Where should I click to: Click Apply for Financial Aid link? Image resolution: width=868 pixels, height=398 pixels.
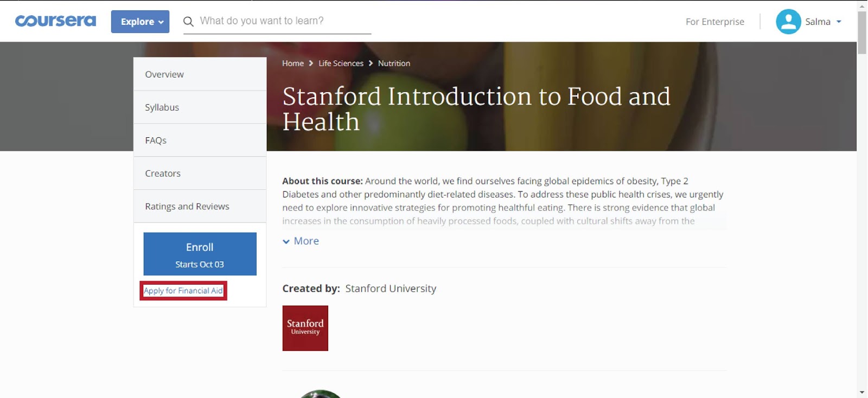[x=183, y=291]
